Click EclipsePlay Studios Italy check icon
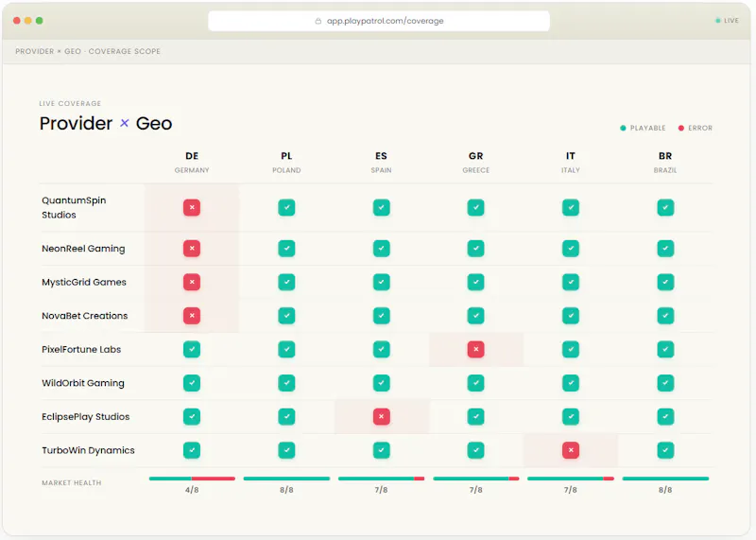 [x=571, y=416]
